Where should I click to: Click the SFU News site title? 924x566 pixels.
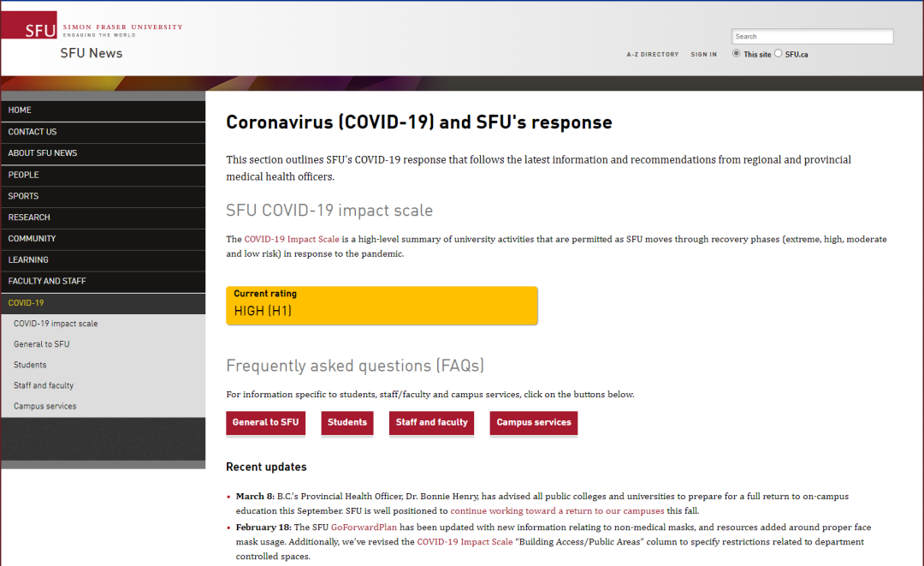91,53
